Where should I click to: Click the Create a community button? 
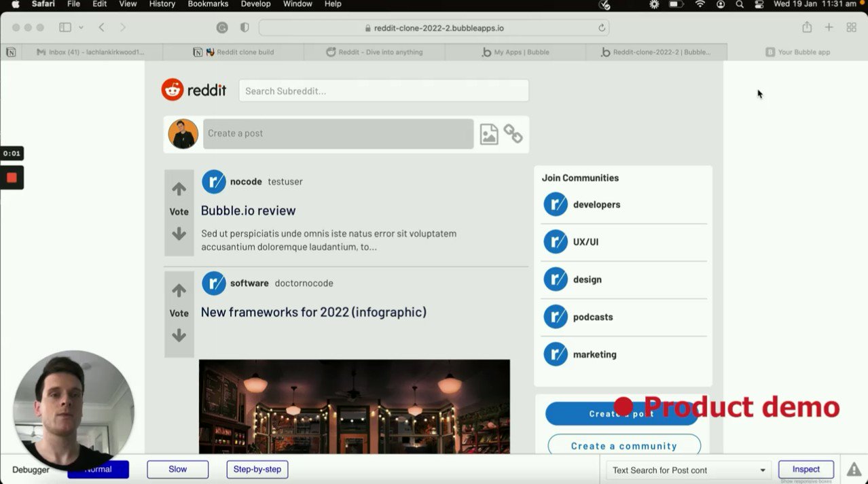[624, 445]
